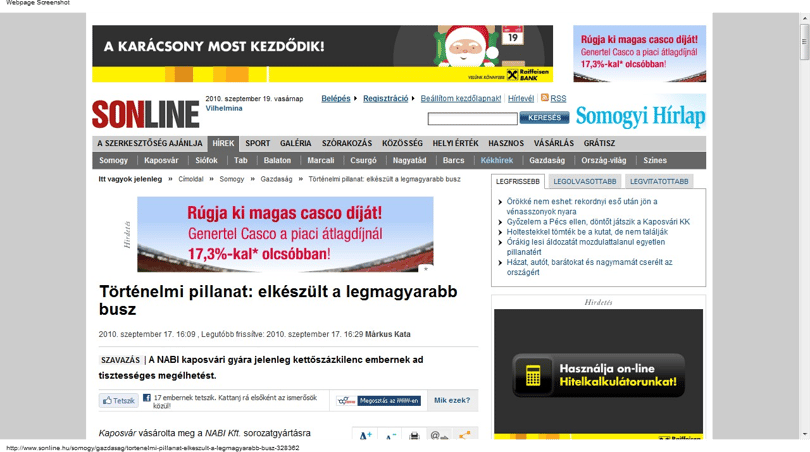The image size is (810, 452).
Task: Click the orange share icon
Action: click(x=465, y=436)
